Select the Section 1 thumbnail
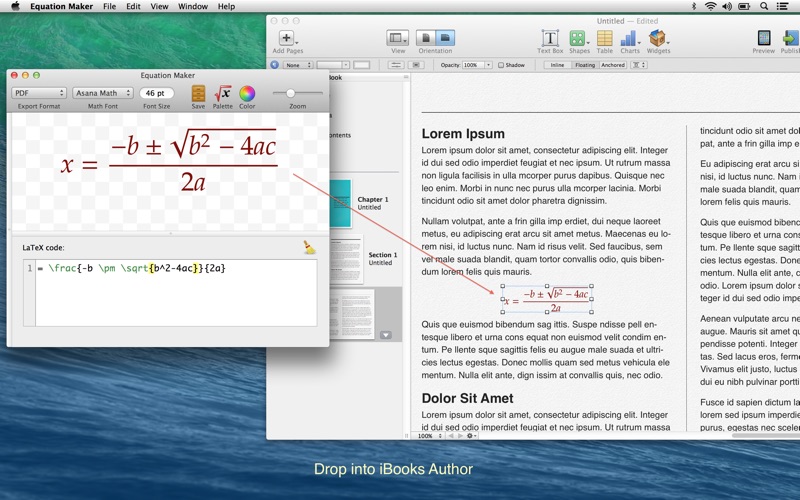 pyautogui.click(x=346, y=259)
